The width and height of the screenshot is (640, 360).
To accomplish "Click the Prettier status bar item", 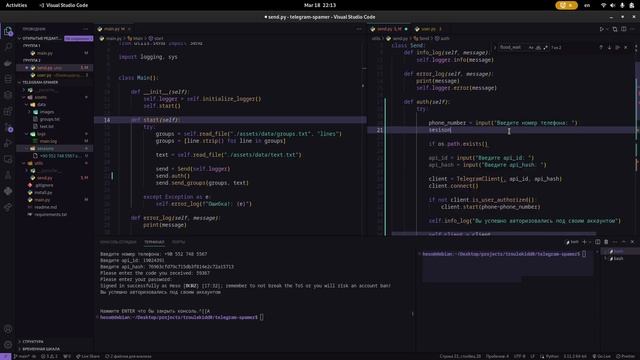I will (625, 356).
